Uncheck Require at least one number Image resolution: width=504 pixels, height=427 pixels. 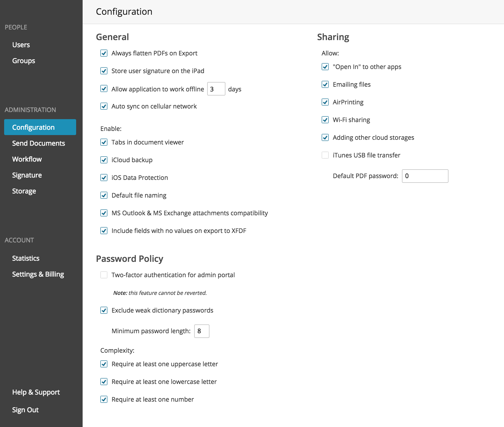pyautogui.click(x=104, y=399)
